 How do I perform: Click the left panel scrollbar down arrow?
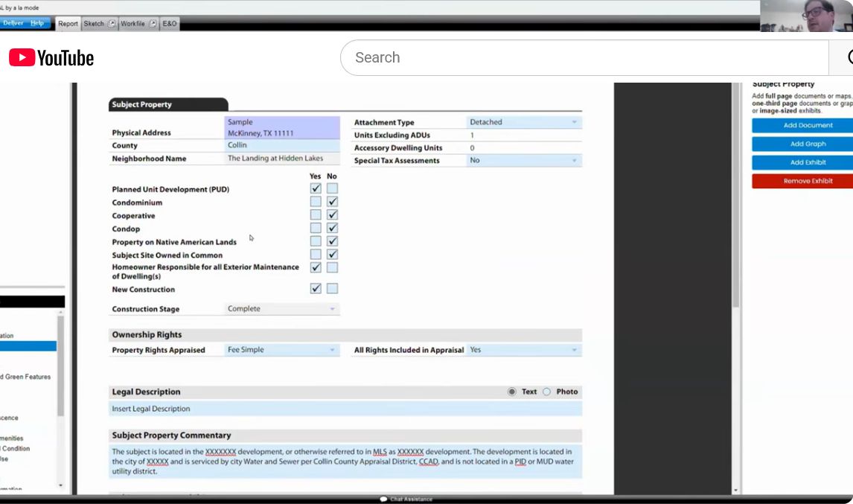click(x=60, y=485)
